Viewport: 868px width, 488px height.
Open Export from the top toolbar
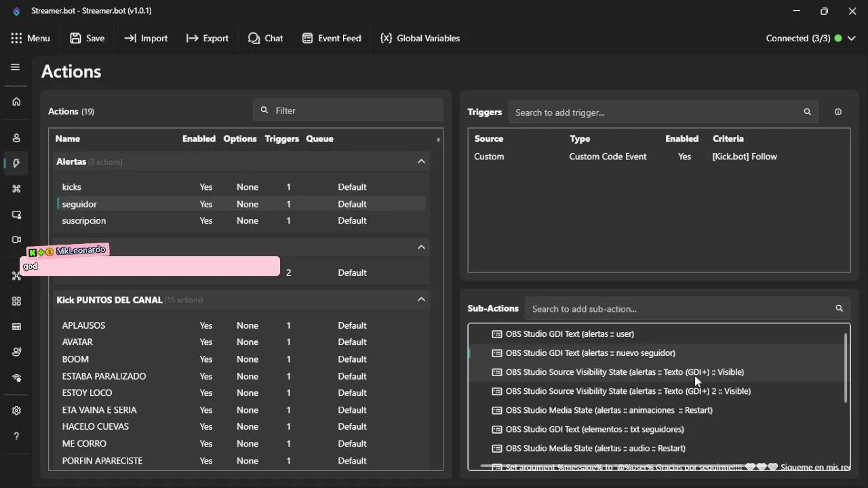point(208,39)
